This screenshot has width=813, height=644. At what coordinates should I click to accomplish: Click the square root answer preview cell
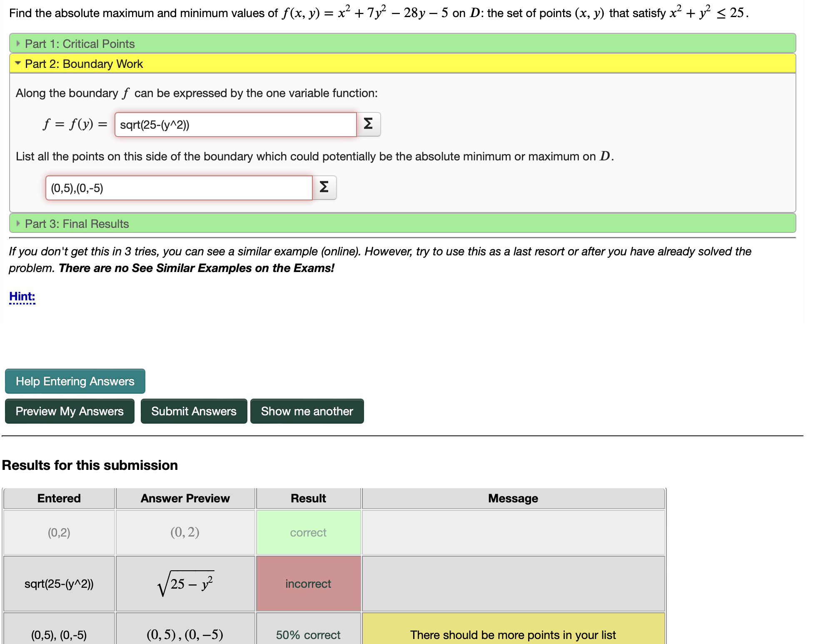pos(185,584)
